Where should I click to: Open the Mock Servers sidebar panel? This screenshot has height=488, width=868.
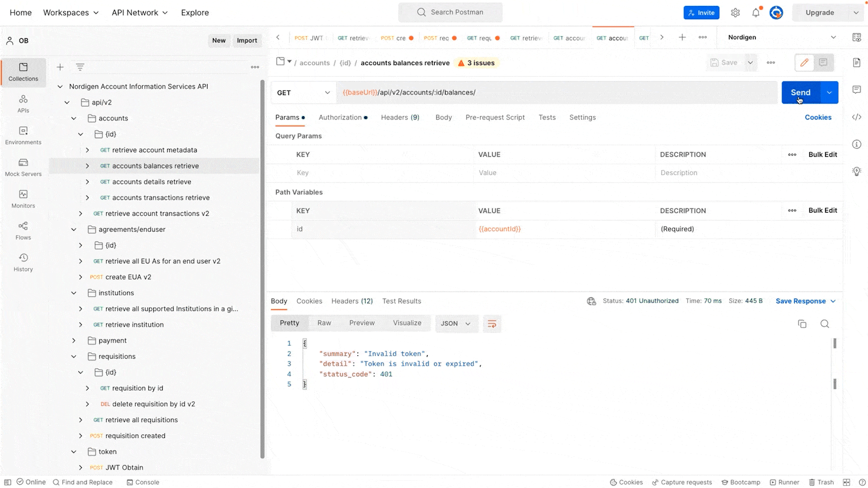[23, 167]
